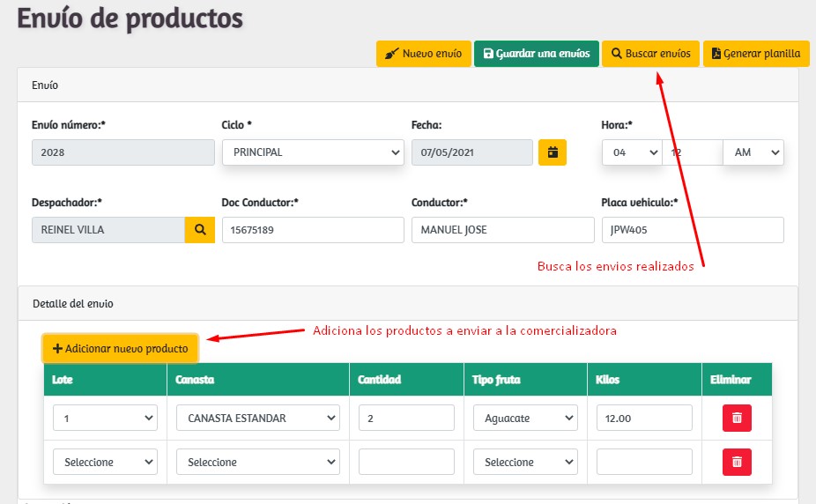This screenshot has height=504, width=816.
Task: Delete the Aguacate row with trash icon
Action: 737,419
